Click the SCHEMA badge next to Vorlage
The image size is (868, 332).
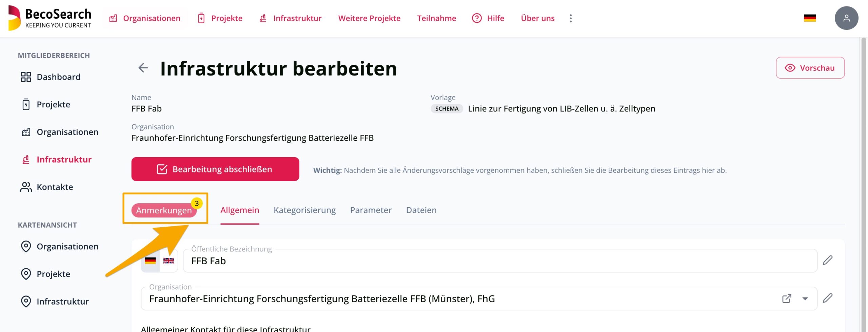pyautogui.click(x=447, y=109)
